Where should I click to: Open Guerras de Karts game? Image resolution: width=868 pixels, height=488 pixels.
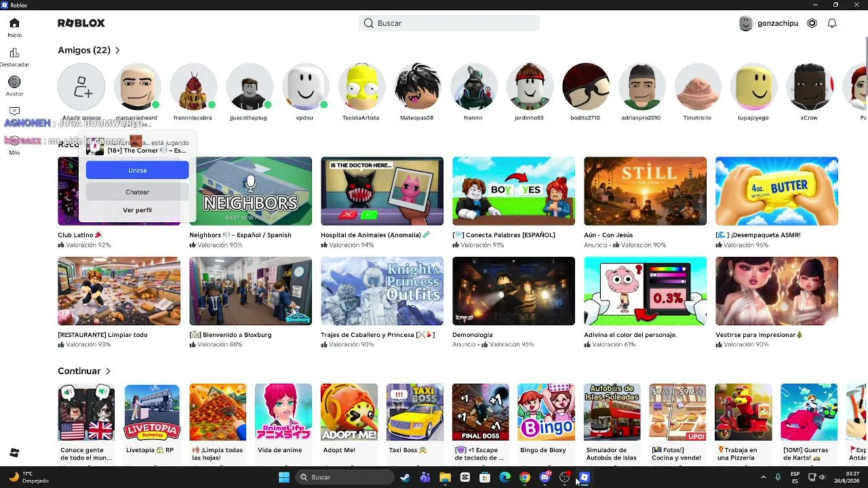pyautogui.click(x=809, y=412)
